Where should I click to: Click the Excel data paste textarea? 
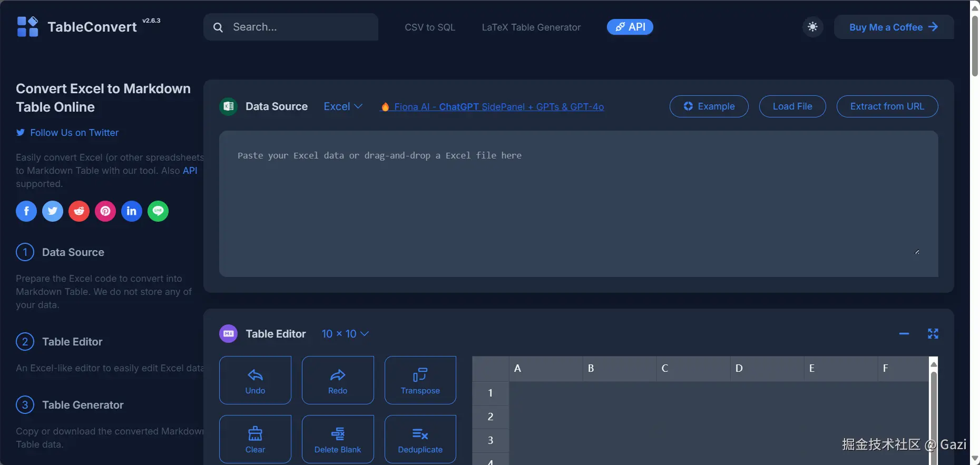(x=579, y=204)
